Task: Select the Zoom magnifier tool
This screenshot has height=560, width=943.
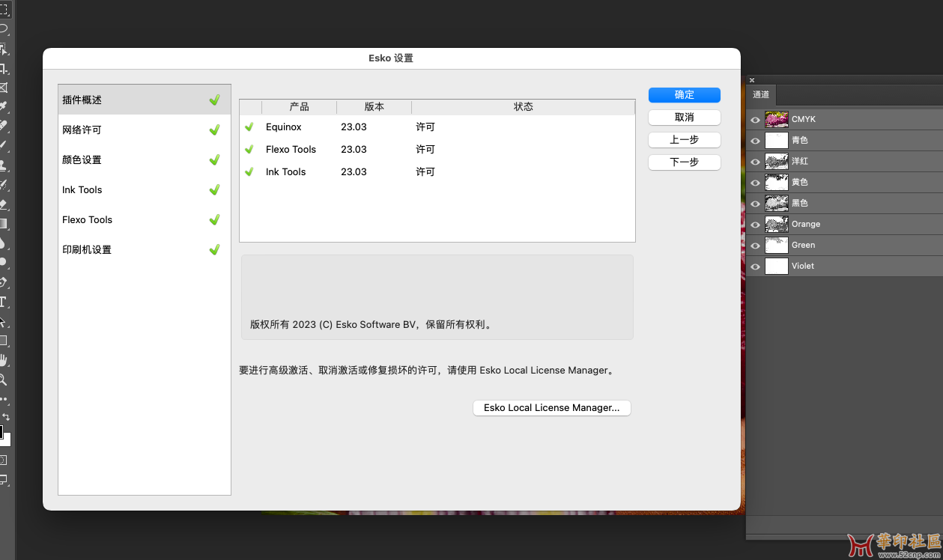Action: point(3,380)
